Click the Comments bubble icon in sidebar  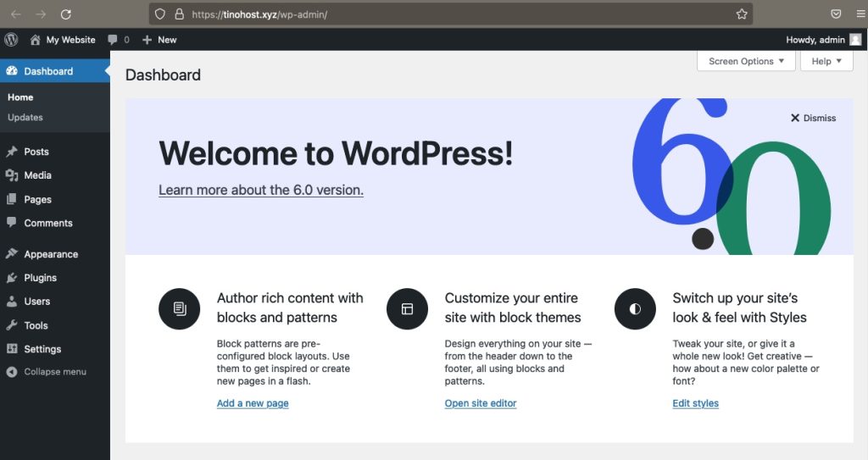pos(12,223)
